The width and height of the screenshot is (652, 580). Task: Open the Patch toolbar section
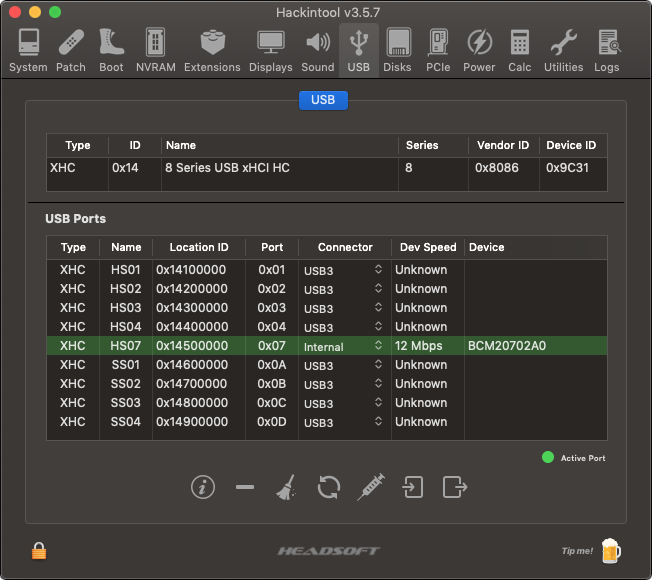point(71,50)
